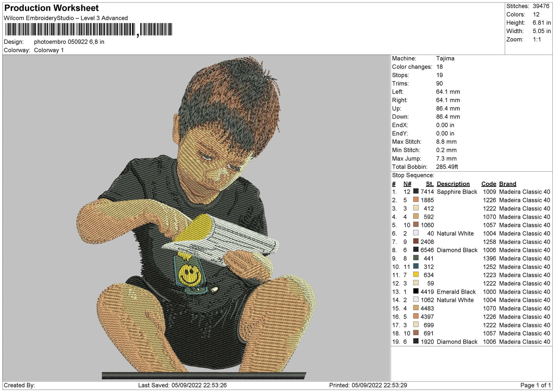Select thread code 1000 in stop 13
This screenshot has width=555, height=392.
coord(489,292)
